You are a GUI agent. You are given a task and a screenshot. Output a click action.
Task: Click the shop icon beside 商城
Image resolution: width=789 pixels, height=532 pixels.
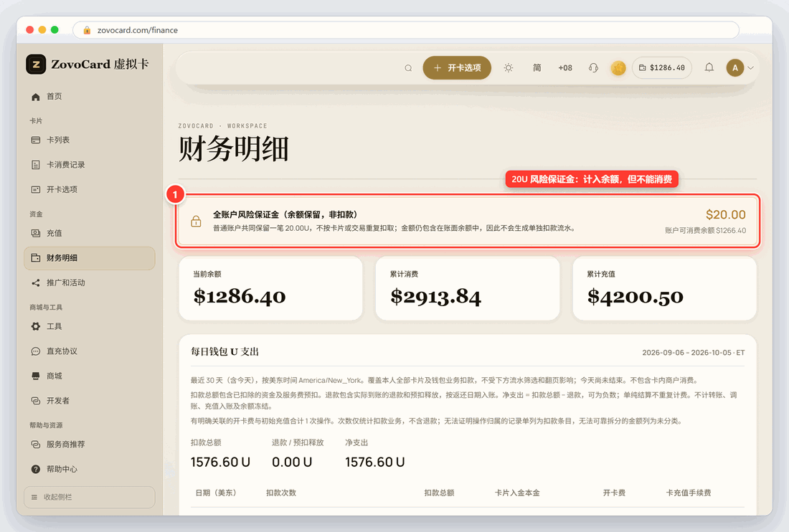36,376
